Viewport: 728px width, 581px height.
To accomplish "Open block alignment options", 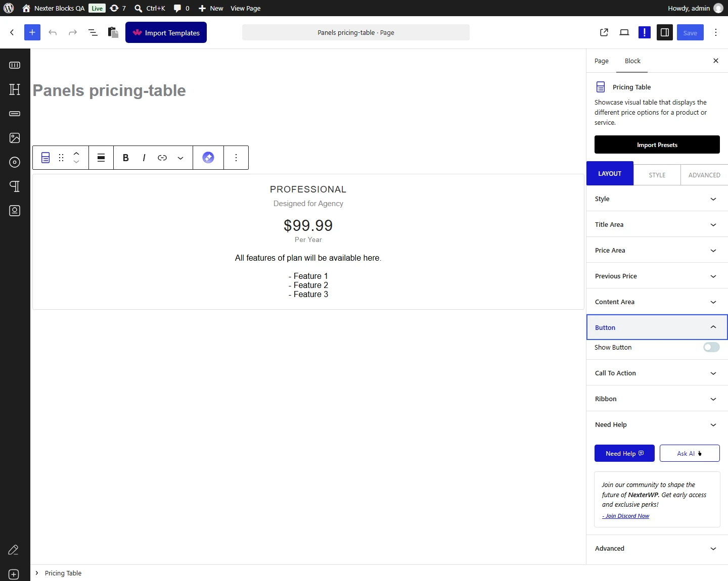I will [x=101, y=158].
